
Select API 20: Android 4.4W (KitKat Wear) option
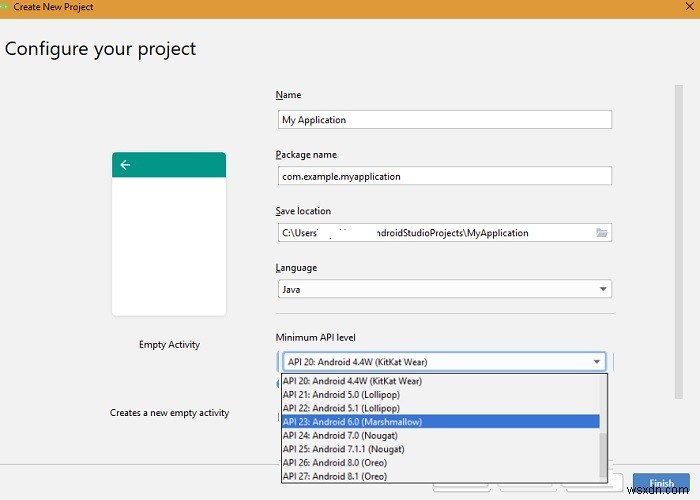coord(441,381)
